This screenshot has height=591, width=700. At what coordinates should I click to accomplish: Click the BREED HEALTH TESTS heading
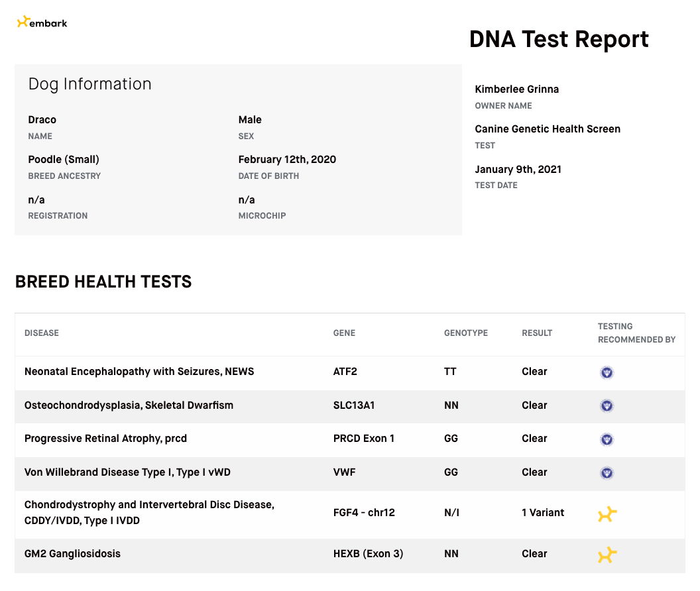[103, 282]
